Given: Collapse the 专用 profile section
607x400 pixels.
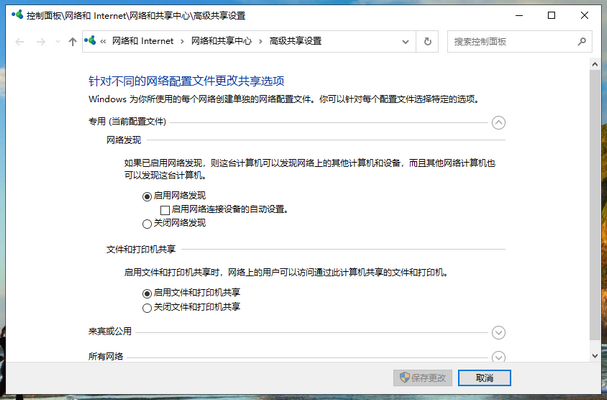Looking at the screenshot, I should 499,122.
